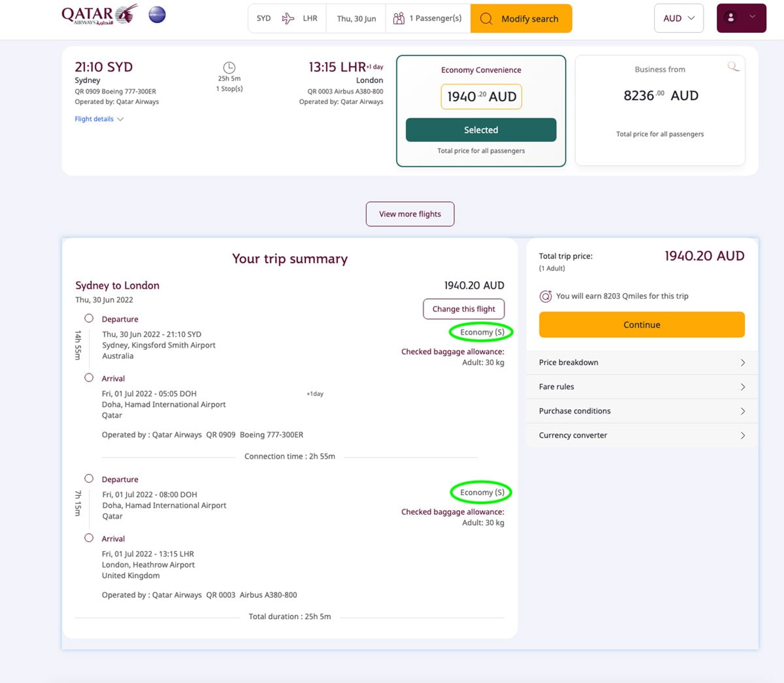Click the passengers icon in search bar

coord(399,18)
